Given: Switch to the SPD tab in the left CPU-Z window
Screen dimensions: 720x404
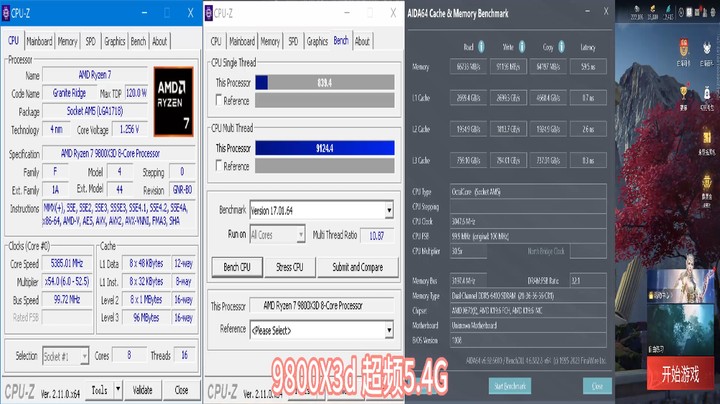Looking at the screenshot, I should [90, 41].
